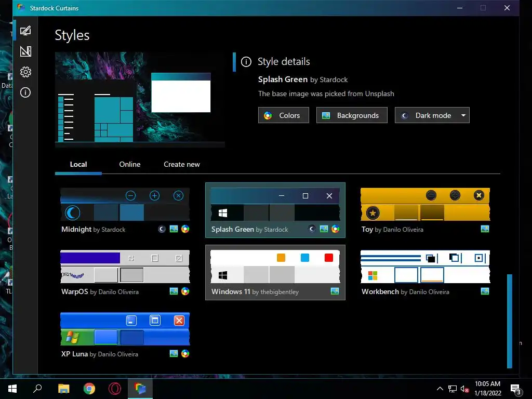Screen dimensions: 532x399
Task: Switch to the Local tab
Action: pyautogui.click(x=78, y=164)
